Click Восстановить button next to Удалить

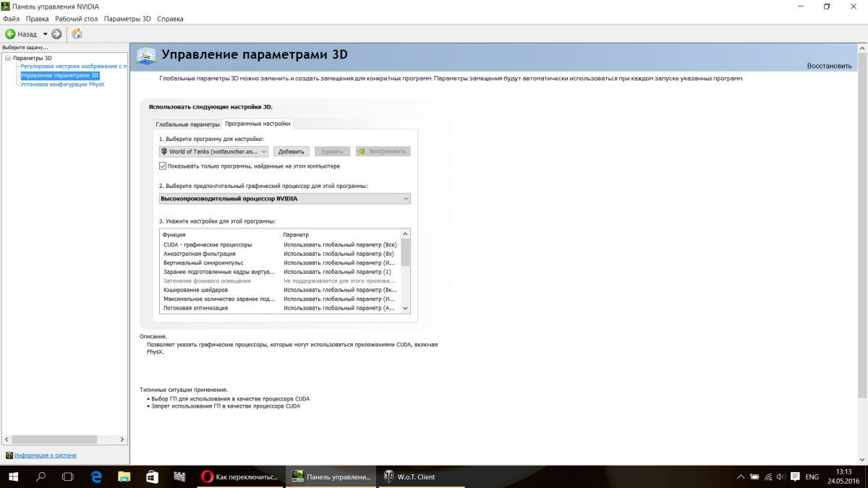[383, 152]
